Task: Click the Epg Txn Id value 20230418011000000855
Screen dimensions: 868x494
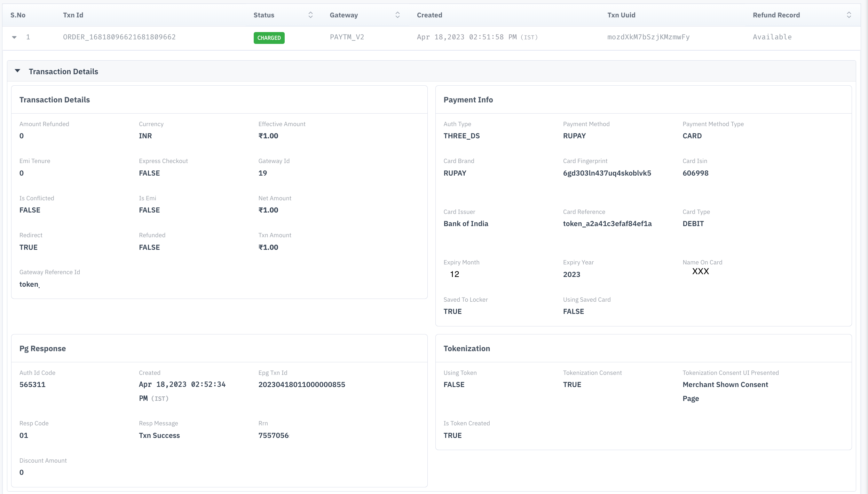Action: (302, 385)
